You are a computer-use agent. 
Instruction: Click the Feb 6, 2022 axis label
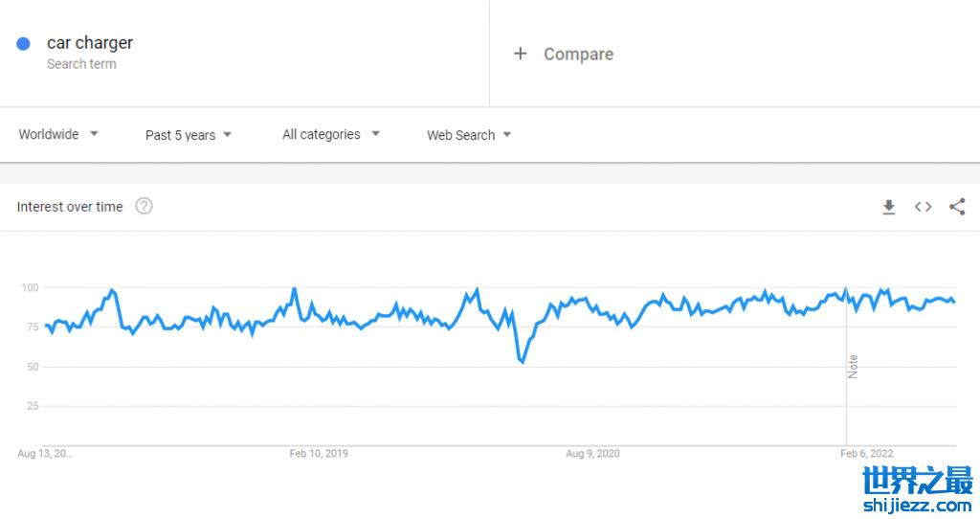[x=866, y=453]
